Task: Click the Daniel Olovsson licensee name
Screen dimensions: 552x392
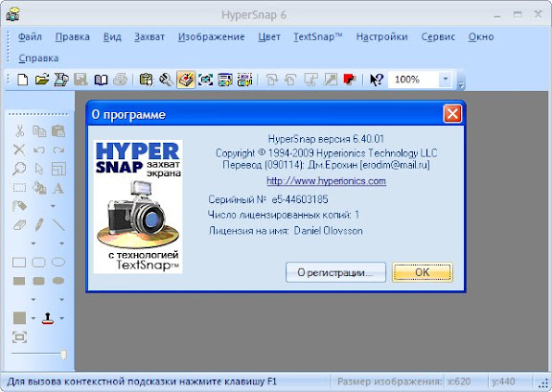Action: click(x=328, y=231)
